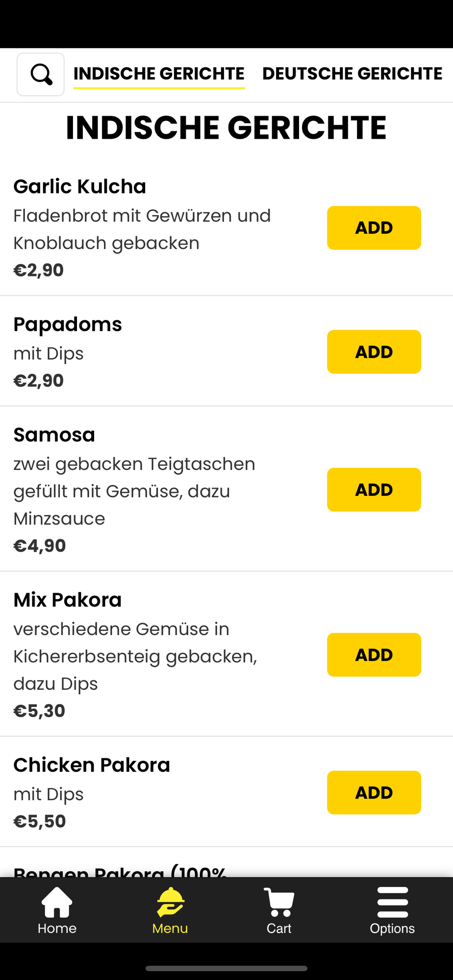Switch to the DEUTSCHE GERICHTE tab

(x=352, y=73)
